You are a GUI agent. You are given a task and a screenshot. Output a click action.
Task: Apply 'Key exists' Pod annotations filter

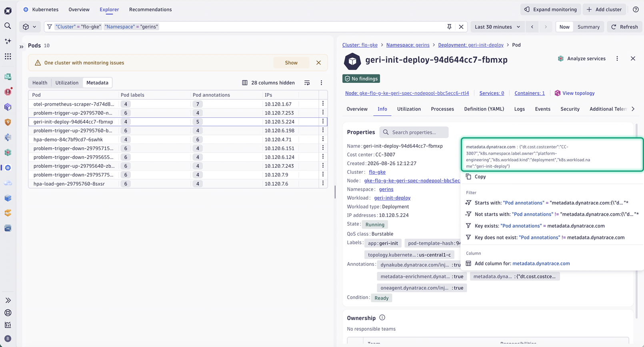click(x=552, y=226)
